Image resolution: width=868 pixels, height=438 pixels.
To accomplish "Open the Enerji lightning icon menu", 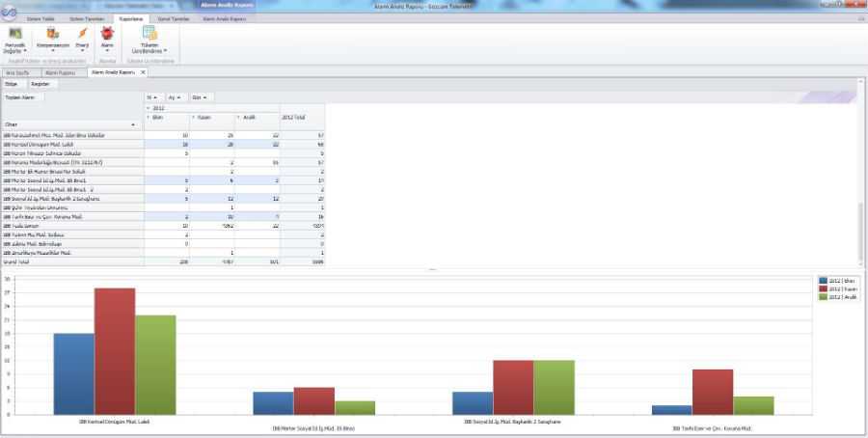I will 82,38.
